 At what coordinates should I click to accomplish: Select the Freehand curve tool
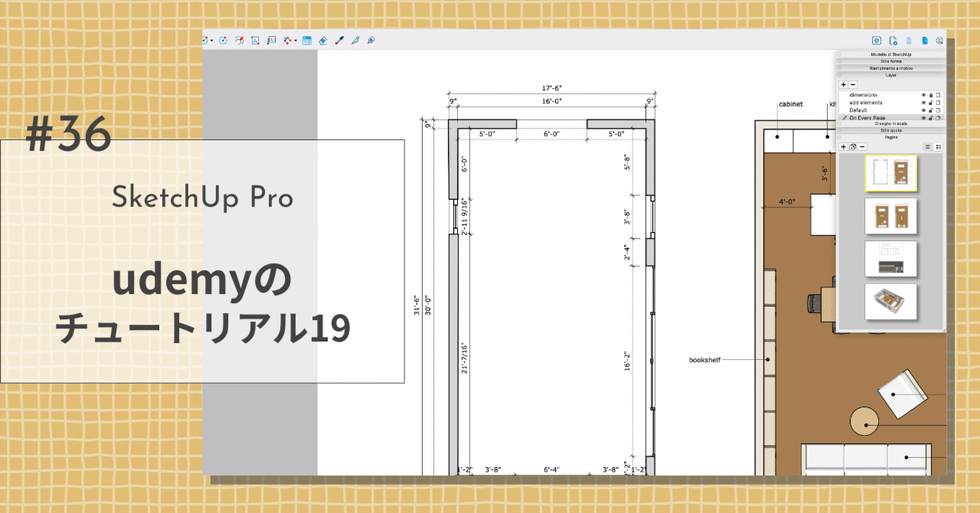(240, 40)
